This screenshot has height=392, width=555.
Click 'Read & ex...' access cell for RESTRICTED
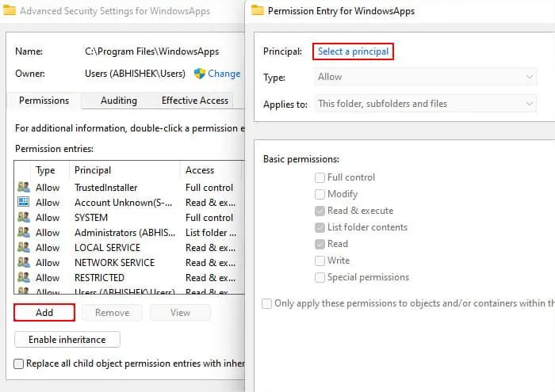click(210, 277)
